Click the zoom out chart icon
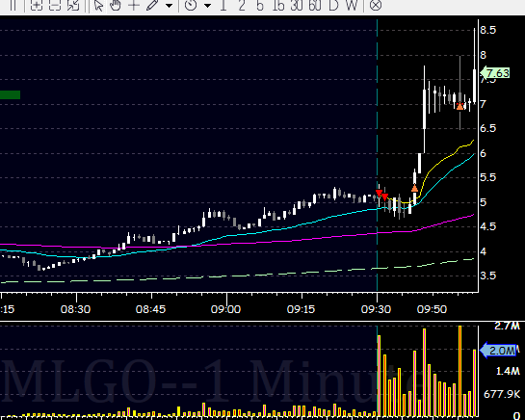Image resolution: width=525 pixels, height=420 pixels. 55,5
